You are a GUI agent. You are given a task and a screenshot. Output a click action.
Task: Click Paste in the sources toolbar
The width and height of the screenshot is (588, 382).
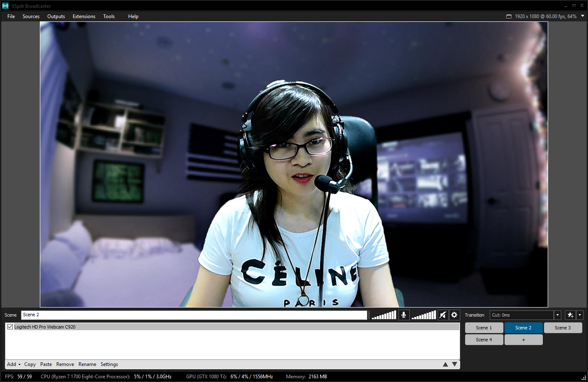46,364
